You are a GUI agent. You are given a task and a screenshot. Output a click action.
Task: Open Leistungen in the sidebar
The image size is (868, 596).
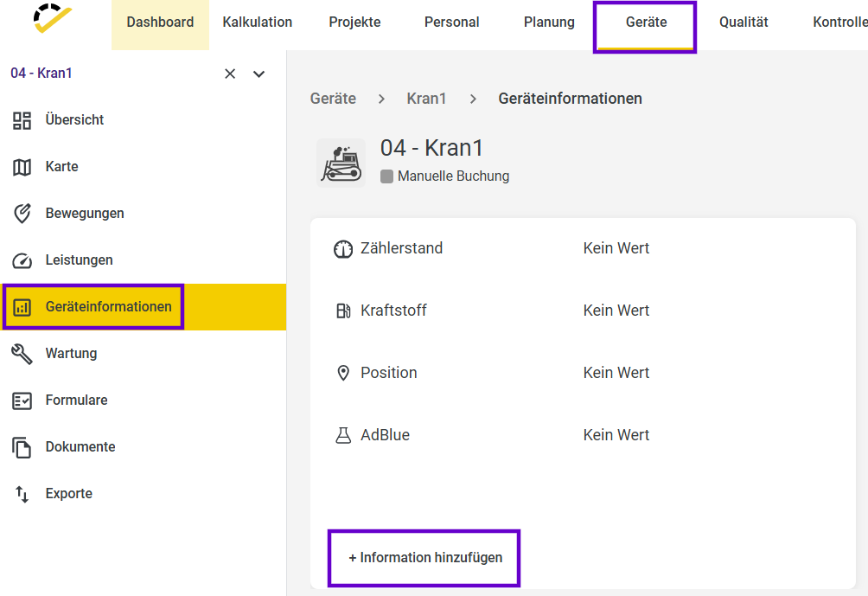tap(143, 260)
